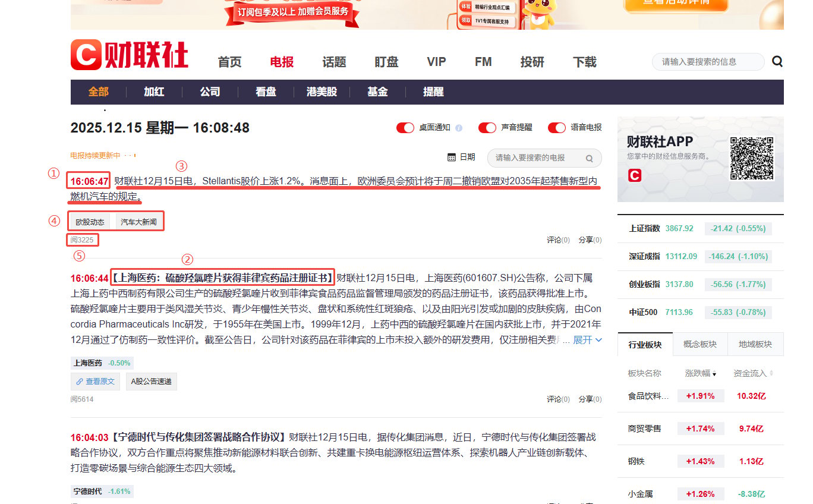The height and width of the screenshot is (504, 813).
Task: Click the 上海医药 headline about 硫酸羟氯喹片
Action: 223,278
